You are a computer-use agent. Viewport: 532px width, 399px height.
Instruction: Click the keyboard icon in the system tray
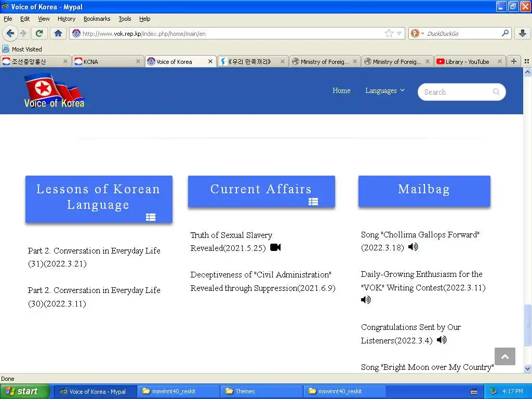pos(474,392)
